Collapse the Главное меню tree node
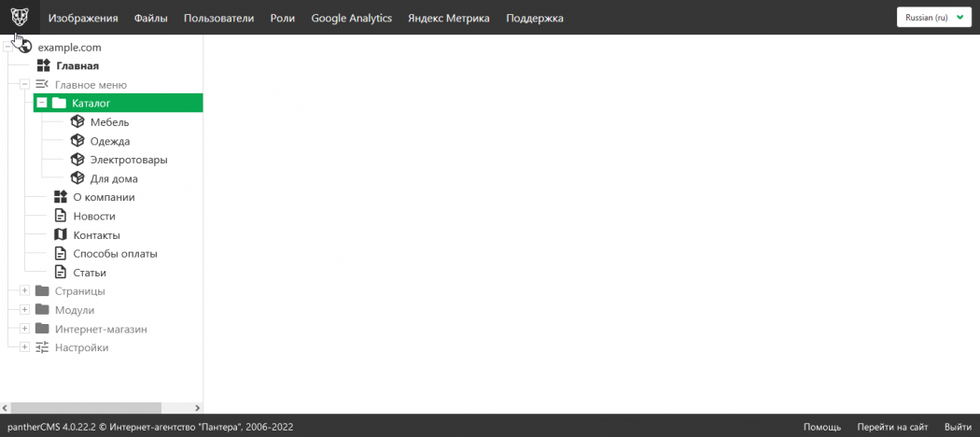This screenshot has height=437, width=980. [25, 84]
